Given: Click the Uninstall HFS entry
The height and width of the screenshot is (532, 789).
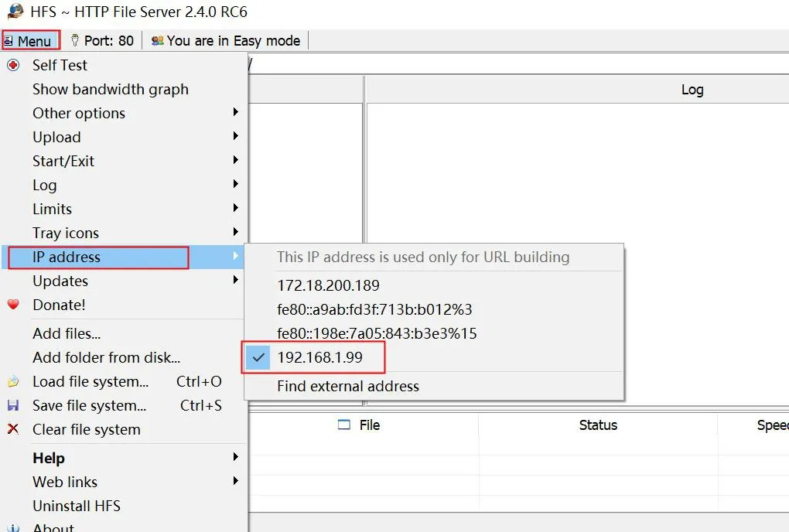Looking at the screenshot, I should (77, 506).
